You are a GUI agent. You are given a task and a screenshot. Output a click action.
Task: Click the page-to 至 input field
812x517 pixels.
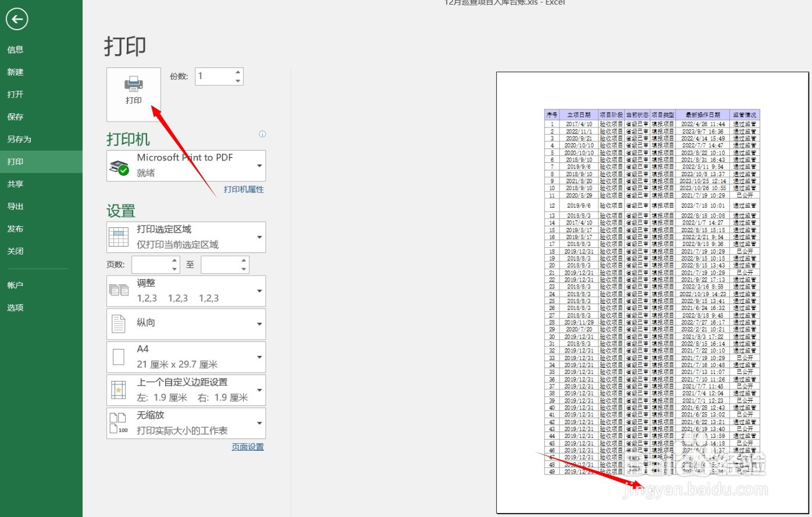tap(220, 265)
